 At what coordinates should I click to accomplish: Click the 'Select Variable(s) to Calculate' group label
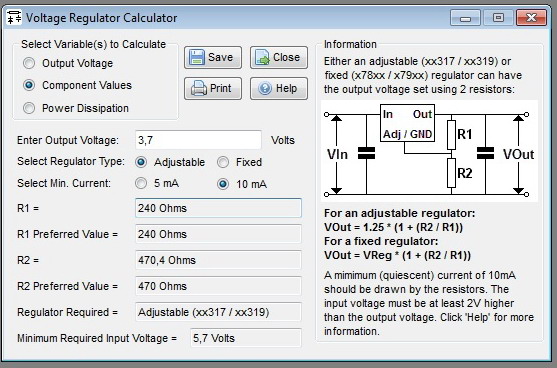tap(93, 44)
